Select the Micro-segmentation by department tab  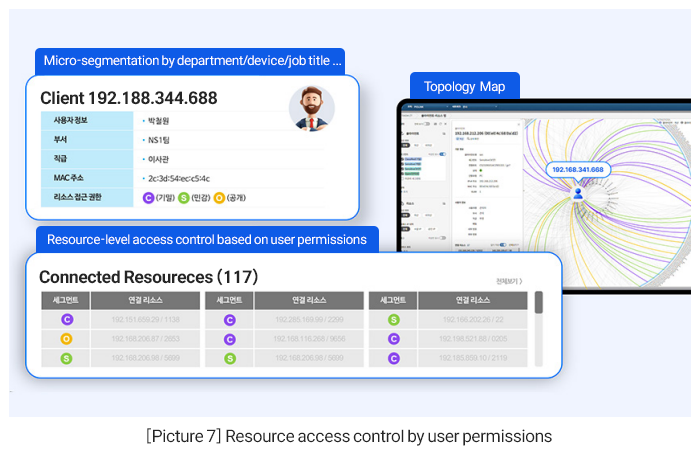(x=190, y=60)
